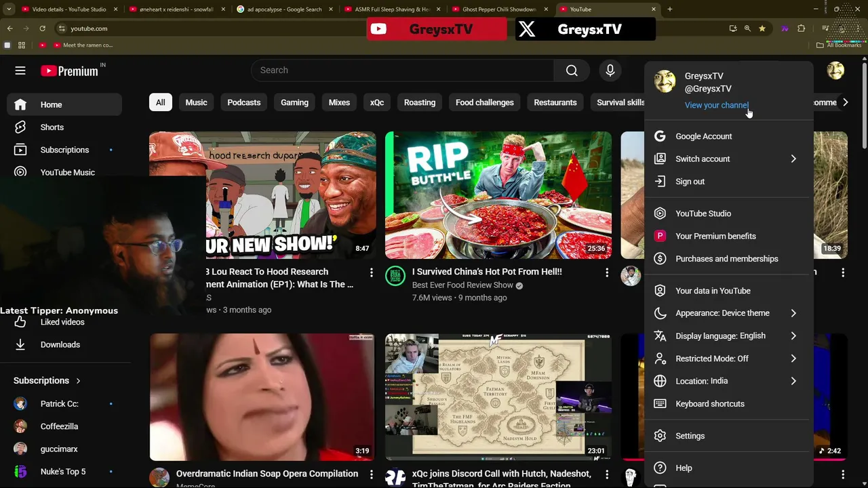Select the Music filter chip
The width and height of the screenshot is (868, 488).
[196, 102]
